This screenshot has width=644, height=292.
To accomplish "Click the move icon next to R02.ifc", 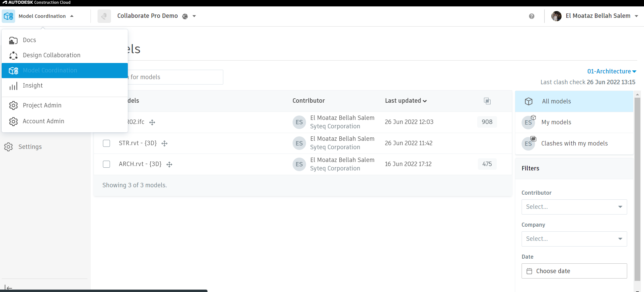I will 152,123.
